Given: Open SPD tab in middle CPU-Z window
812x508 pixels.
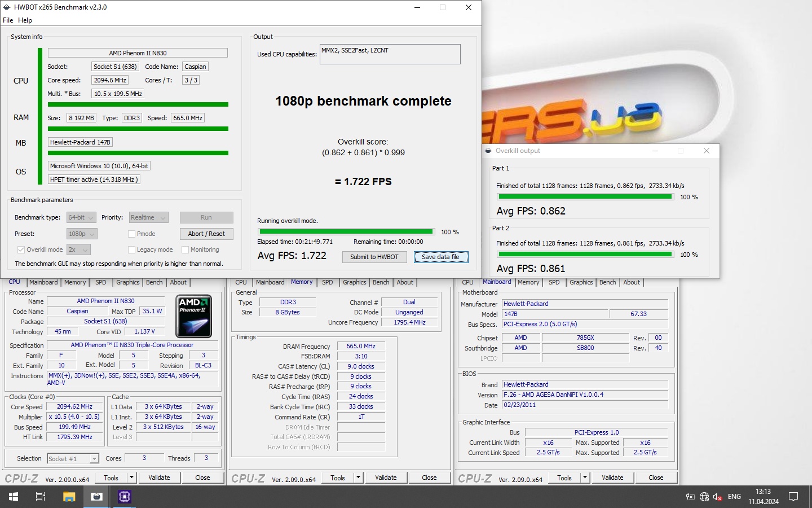Looking at the screenshot, I should (327, 282).
